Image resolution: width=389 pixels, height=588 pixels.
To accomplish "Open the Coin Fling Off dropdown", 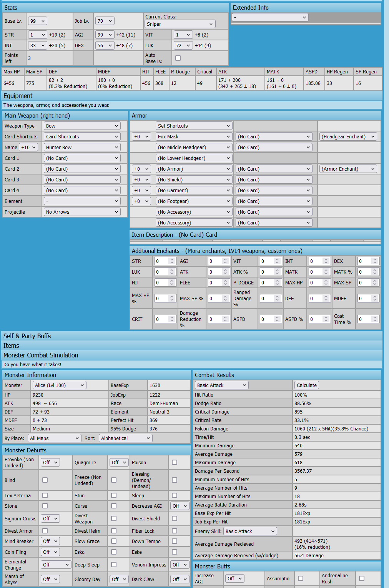I will [x=50, y=552].
